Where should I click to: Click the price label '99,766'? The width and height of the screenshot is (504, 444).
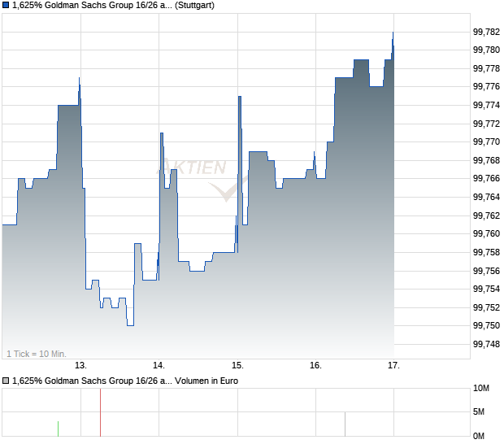pos(486,178)
